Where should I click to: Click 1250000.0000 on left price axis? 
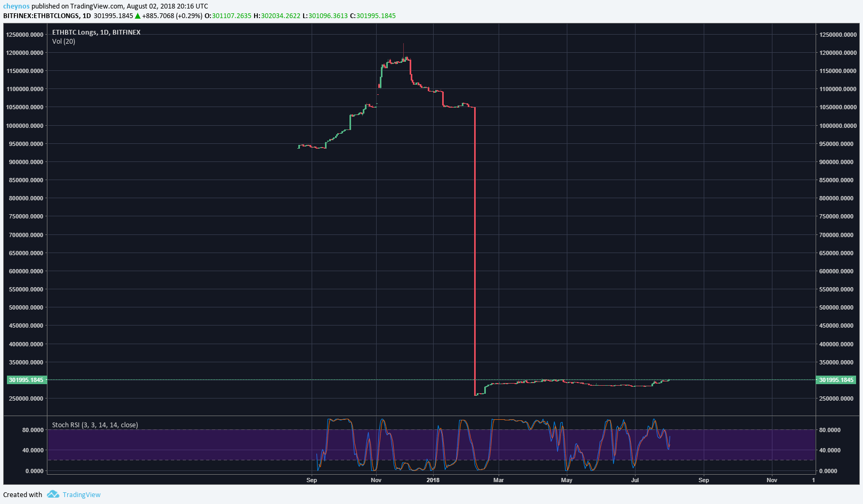coord(25,35)
